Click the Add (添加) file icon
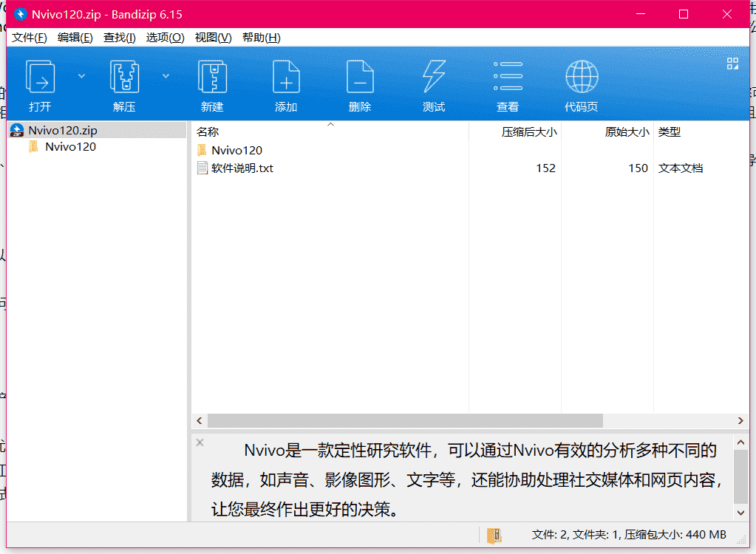This screenshot has width=756, height=554. [x=287, y=77]
